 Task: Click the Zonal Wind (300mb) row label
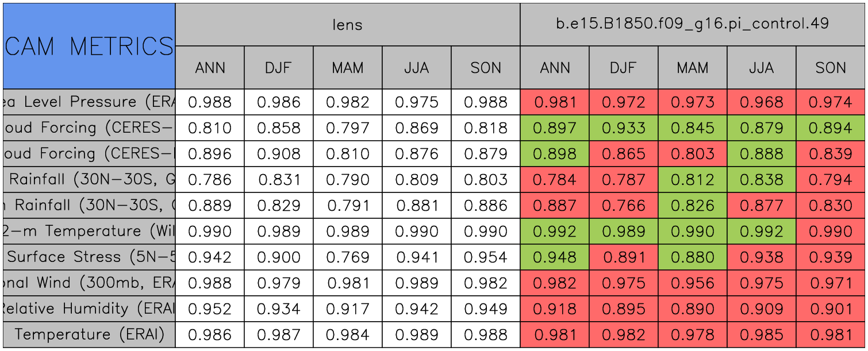(89, 283)
